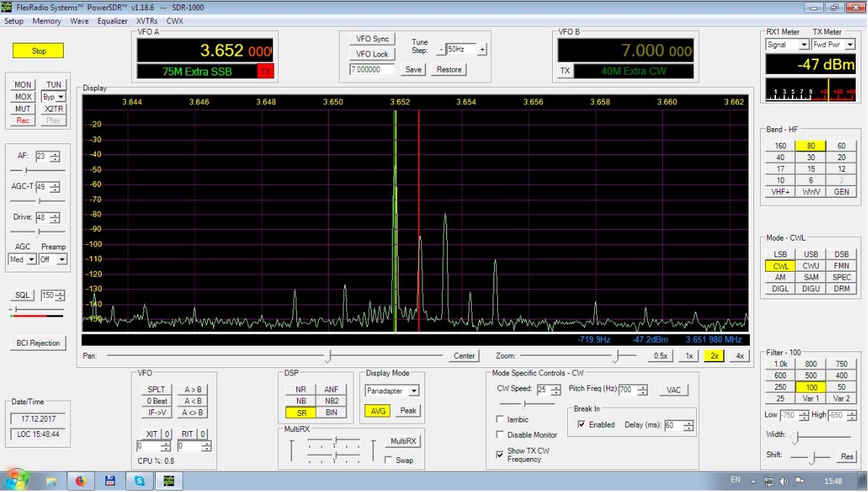Viewport: 868px width, 492px height.
Task: Click Save frequency button
Action: [x=413, y=70]
